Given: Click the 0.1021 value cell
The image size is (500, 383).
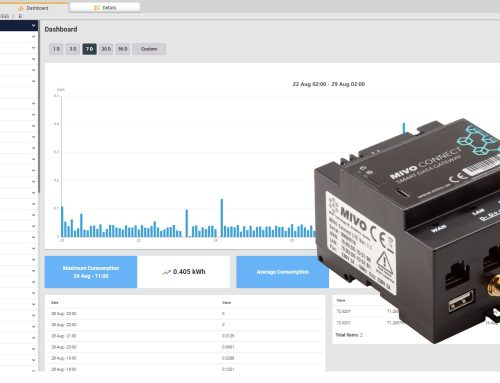Looking at the screenshot, I should 228,369.
